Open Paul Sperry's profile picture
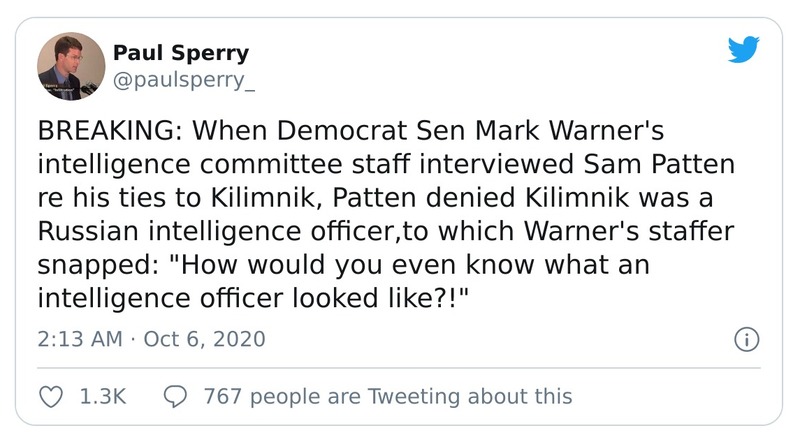The height and width of the screenshot is (442, 800). [71, 66]
